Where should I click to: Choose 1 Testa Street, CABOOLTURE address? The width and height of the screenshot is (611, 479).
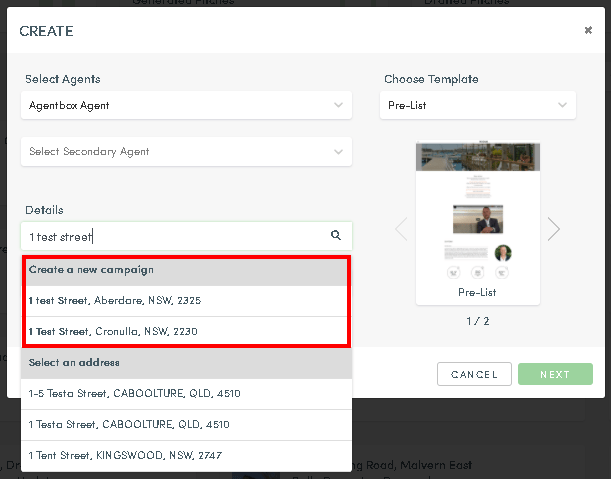click(186, 424)
